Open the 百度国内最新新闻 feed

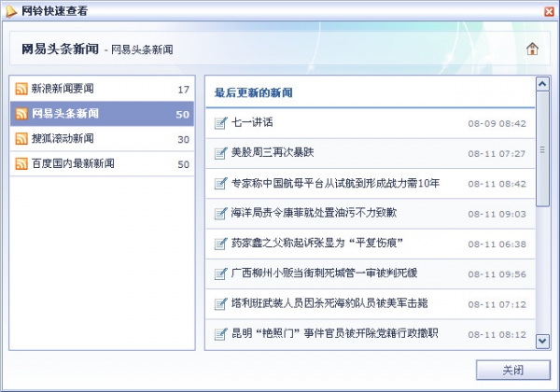click(x=102, y=163)
